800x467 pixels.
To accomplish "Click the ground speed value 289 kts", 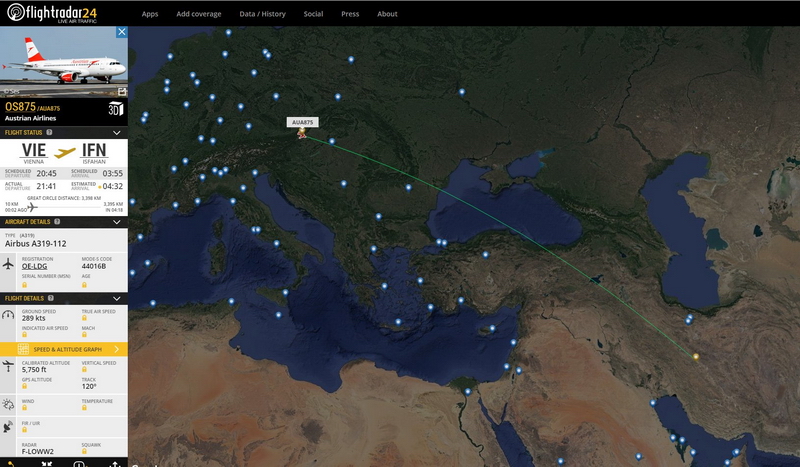I will pos(34,318).
